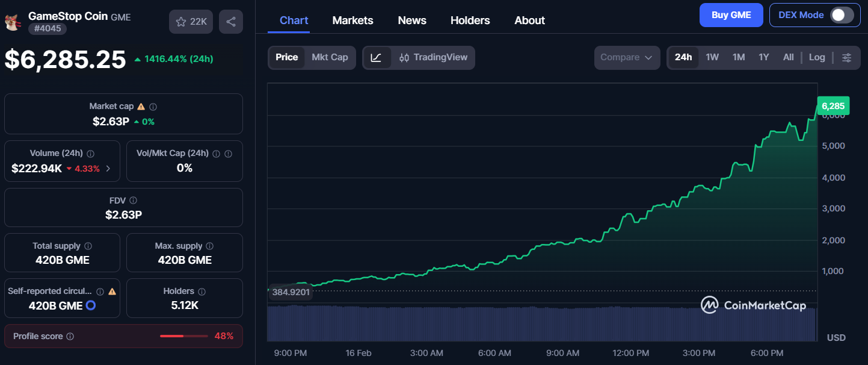This screenshot has width=868, height=365.
Task: Click the $2.63P FDV value
Action: tap(123, 214)
